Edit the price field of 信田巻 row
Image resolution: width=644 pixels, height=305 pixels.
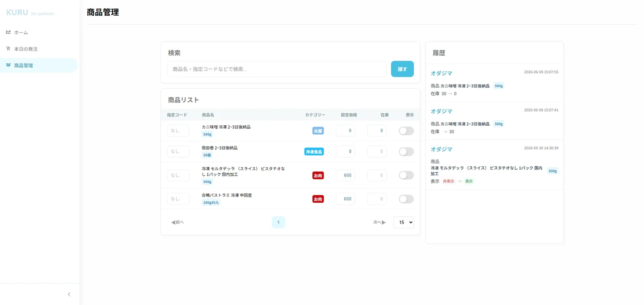tap(345, 151)
